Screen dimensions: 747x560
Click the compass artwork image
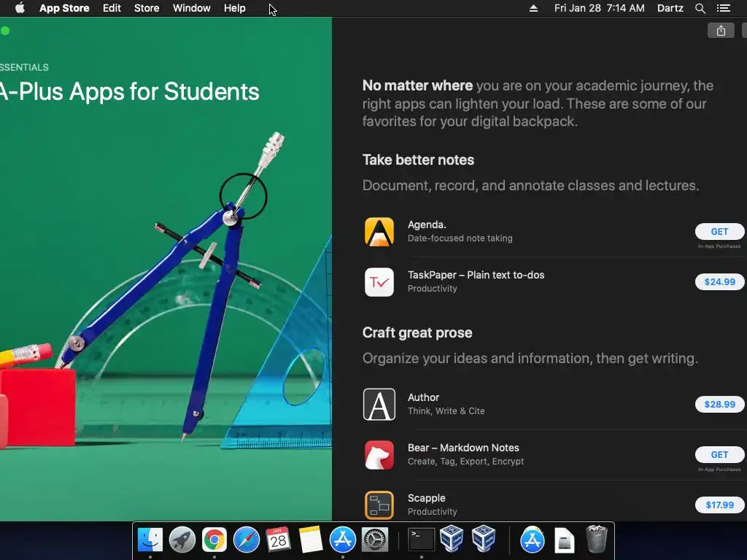pos(166,269)
